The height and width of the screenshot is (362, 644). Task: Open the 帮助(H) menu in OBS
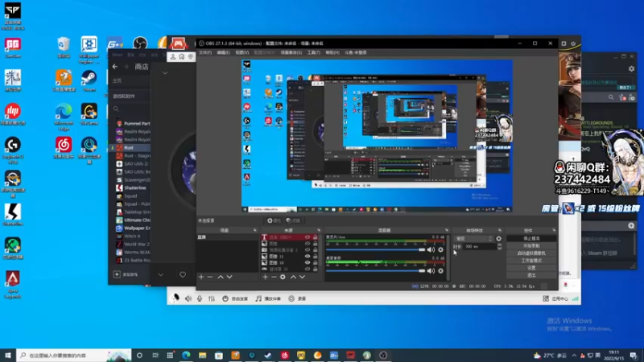[x=332, y=52]
